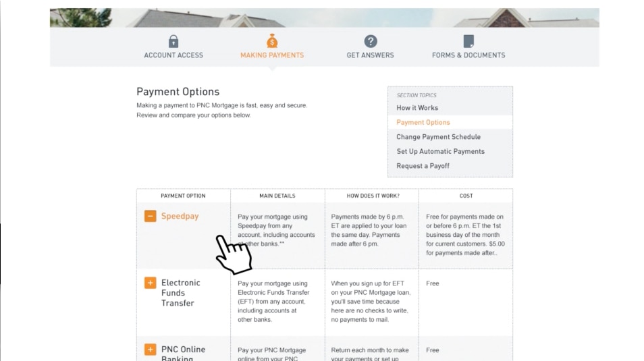Click the Free cost for PNC Online Banking
Image resolution: width=644 pixels, height=361 pixels.
click(x=433, y=350)
